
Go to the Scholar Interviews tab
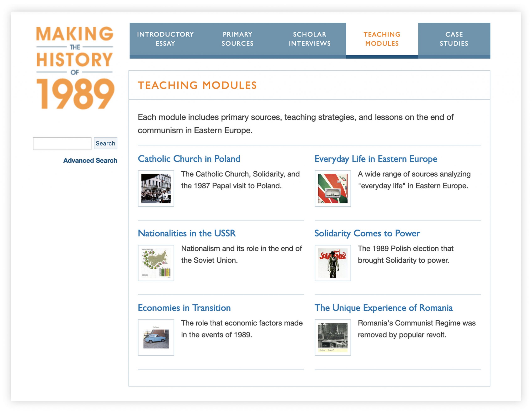(310, 39)
